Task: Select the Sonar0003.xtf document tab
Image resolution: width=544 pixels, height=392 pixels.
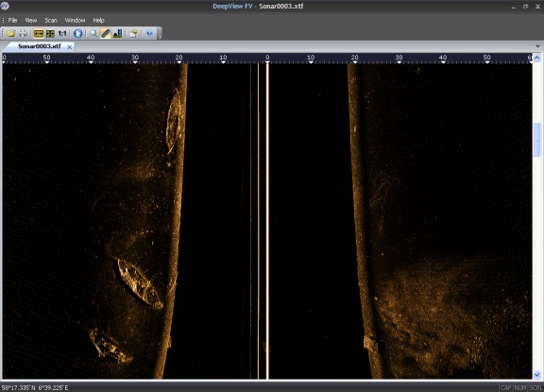Action: tap(40, 46)
